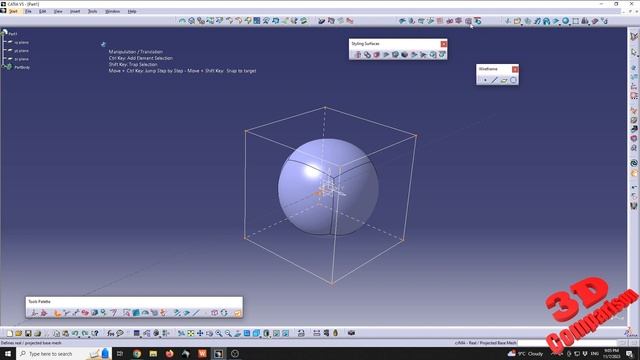
Task: Select Part1 root in specification tree
Action: tap(13, 34)
